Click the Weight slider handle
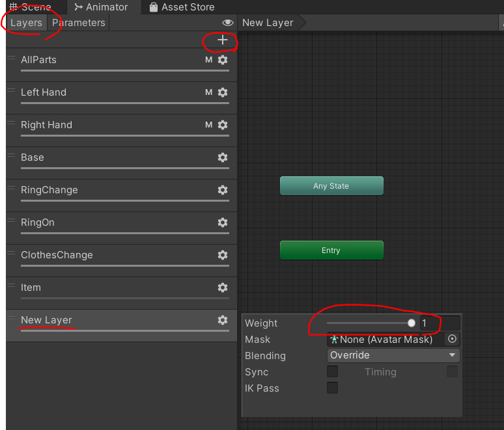This screenshot has height=430, width=504. [412, 323]
